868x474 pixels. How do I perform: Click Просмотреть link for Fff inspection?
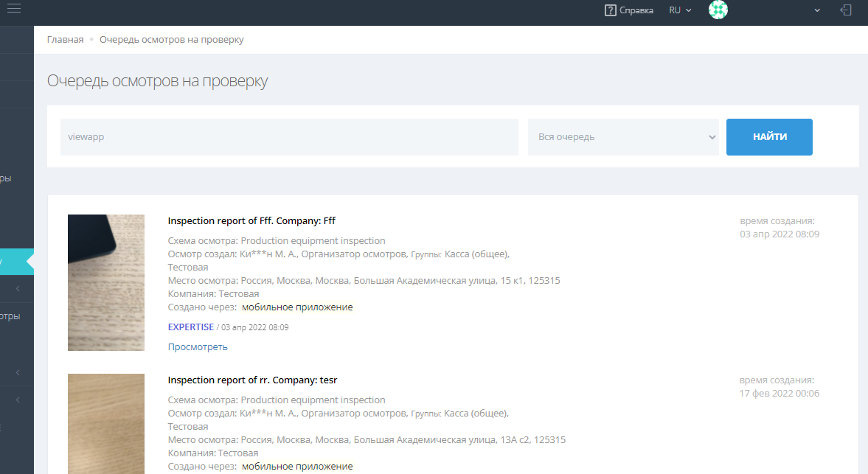pyautogui.click(x=198, y=346)
